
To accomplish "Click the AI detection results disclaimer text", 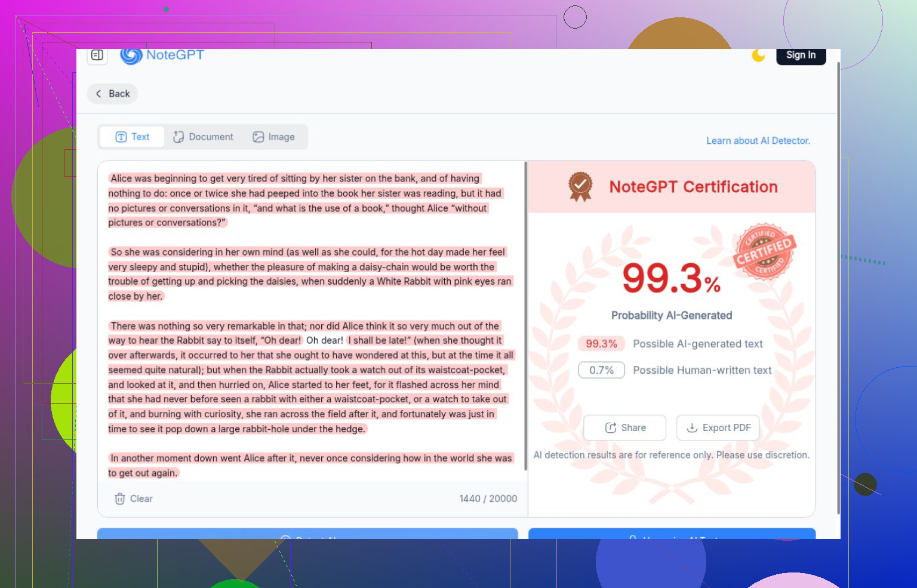I will 672,455.
